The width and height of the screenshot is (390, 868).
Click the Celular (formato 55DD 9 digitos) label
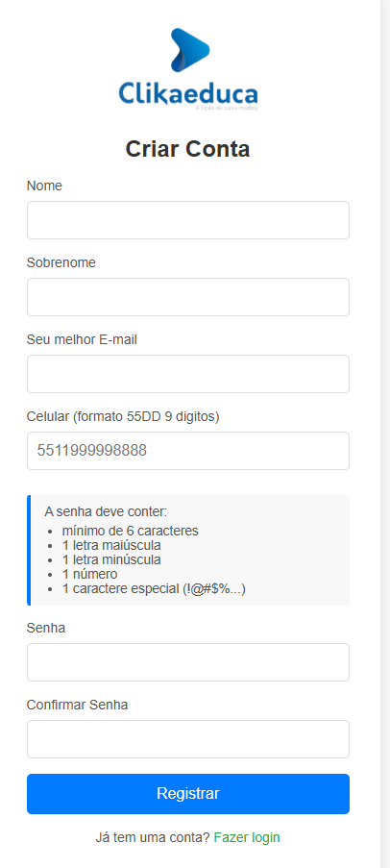[123, 417]
